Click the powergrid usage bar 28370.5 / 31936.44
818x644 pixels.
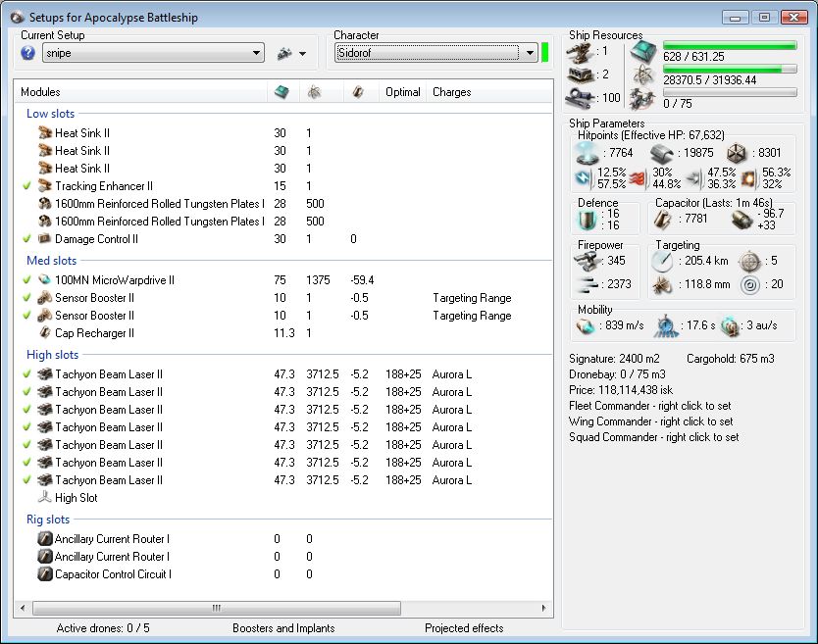click(730, 69)
